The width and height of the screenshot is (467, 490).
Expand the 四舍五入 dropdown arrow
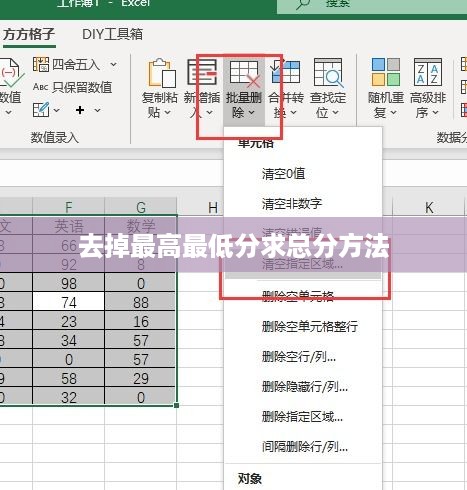tap(114, 64)
